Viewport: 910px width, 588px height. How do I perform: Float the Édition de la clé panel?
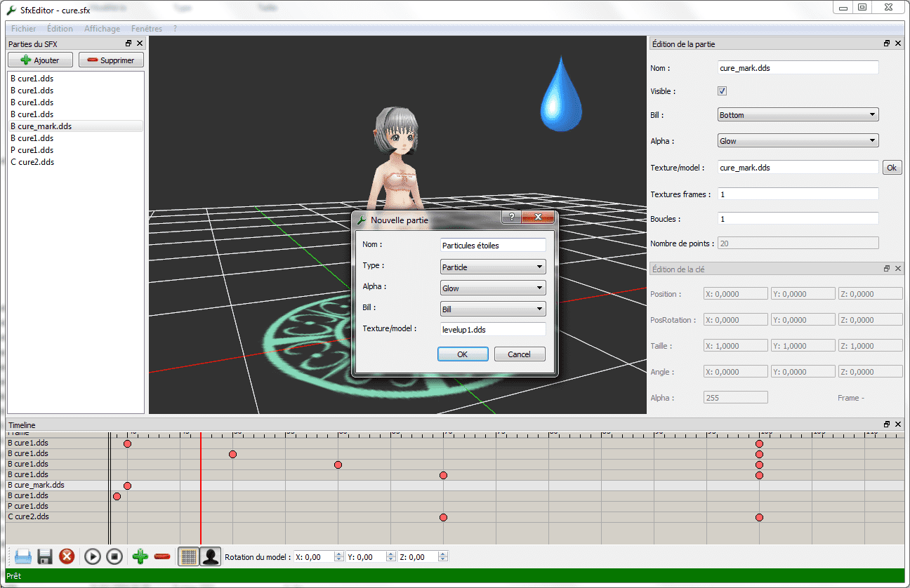pos(887,269)
